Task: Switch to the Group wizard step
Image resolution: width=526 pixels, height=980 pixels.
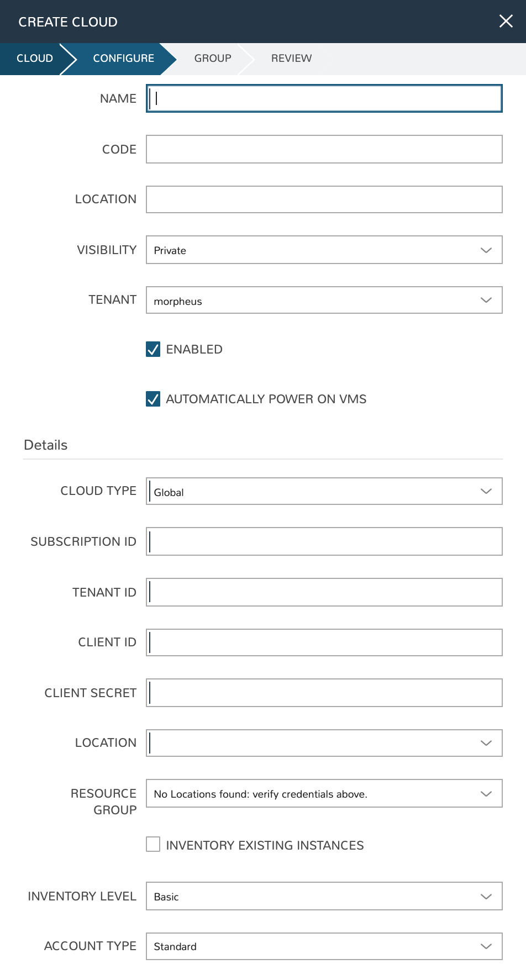Action: pyautogui.click(x=213, y=59)
